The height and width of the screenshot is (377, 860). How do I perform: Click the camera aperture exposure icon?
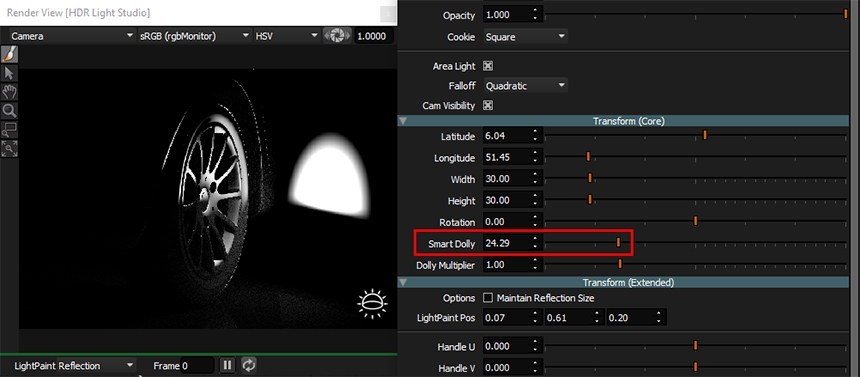click(337, 36)
